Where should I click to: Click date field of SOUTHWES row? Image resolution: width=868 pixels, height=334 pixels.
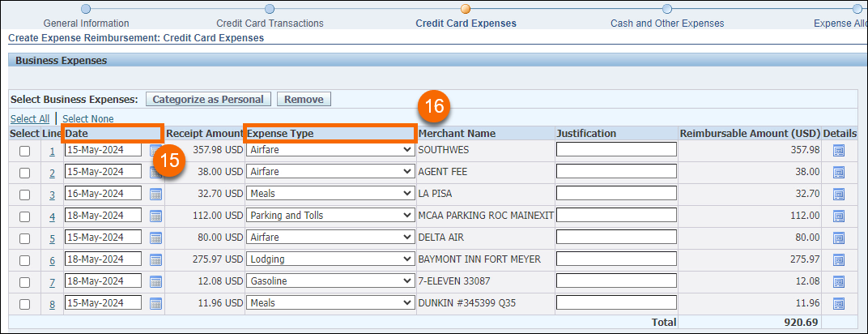[x=104, y=149]
